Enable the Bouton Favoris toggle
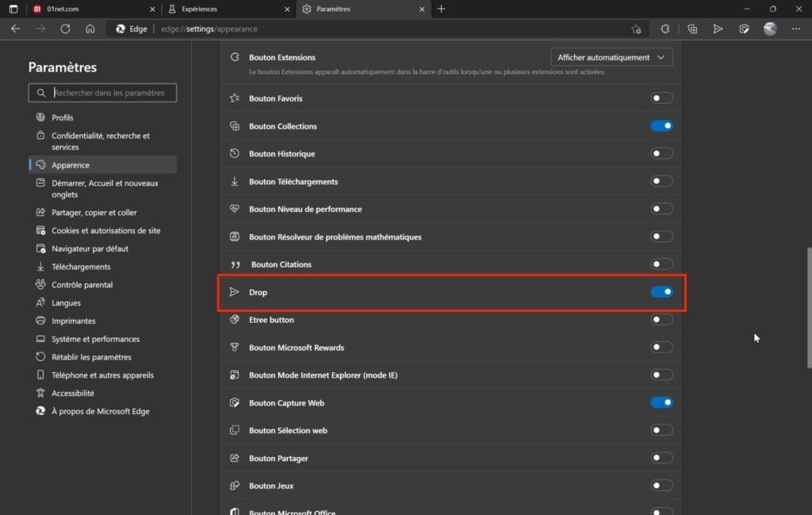The width and height of the screenshot is (812, 515). pyautogui.click(x=661, y=98)
